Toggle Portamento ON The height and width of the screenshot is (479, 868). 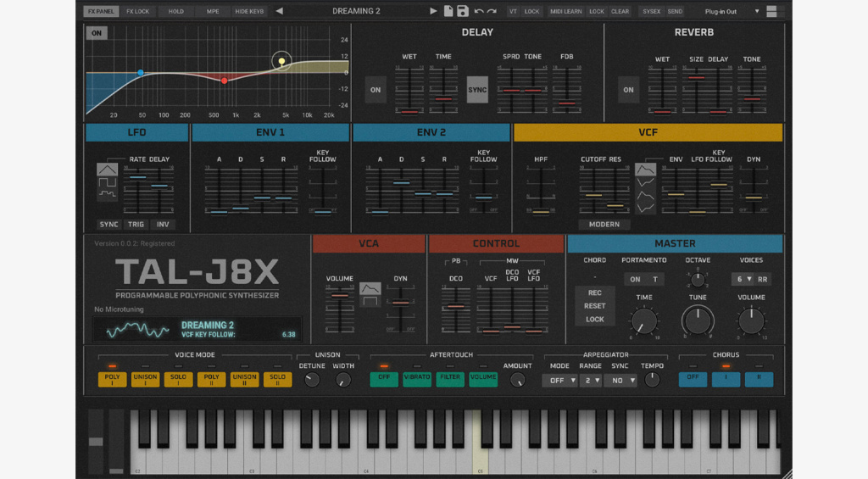tap(635, 279)
